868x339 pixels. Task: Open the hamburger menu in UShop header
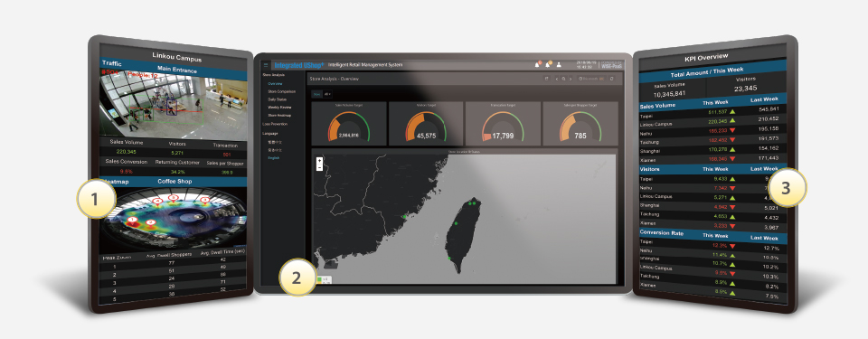[x=266, y=65]
